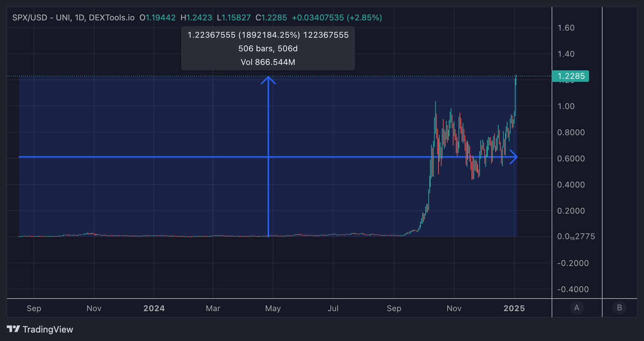Image resolution: width=644 pixels, height=341 pixels.
Task: Click the change value +0.03407535 (+2.85%)
Action: click(337, 18)
